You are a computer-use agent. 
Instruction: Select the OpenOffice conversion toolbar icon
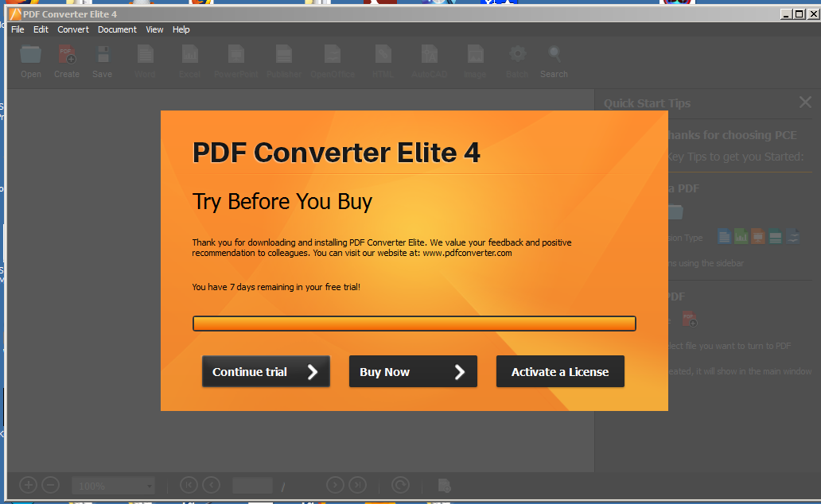333,54
